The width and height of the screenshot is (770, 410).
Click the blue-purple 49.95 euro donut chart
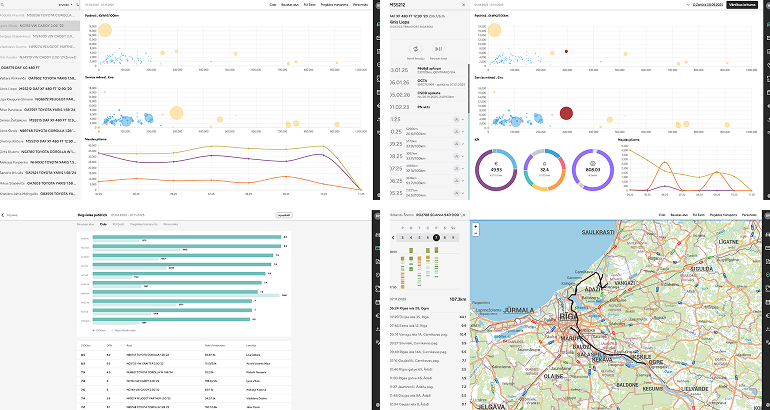497,170
